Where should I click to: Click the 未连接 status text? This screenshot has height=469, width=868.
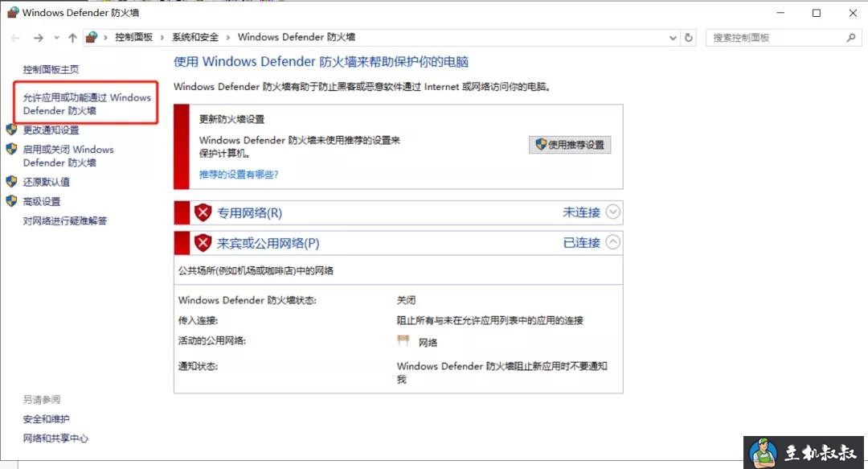coord(581,212)
